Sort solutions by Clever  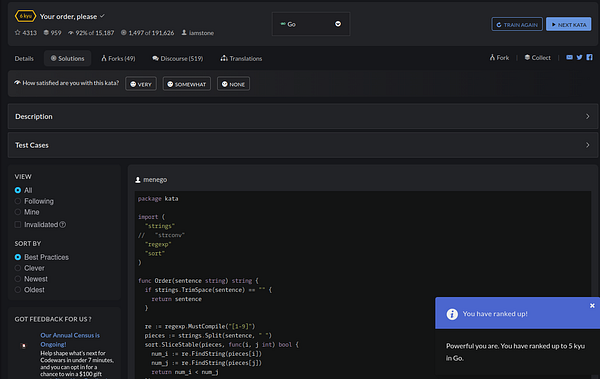(18, 268)
